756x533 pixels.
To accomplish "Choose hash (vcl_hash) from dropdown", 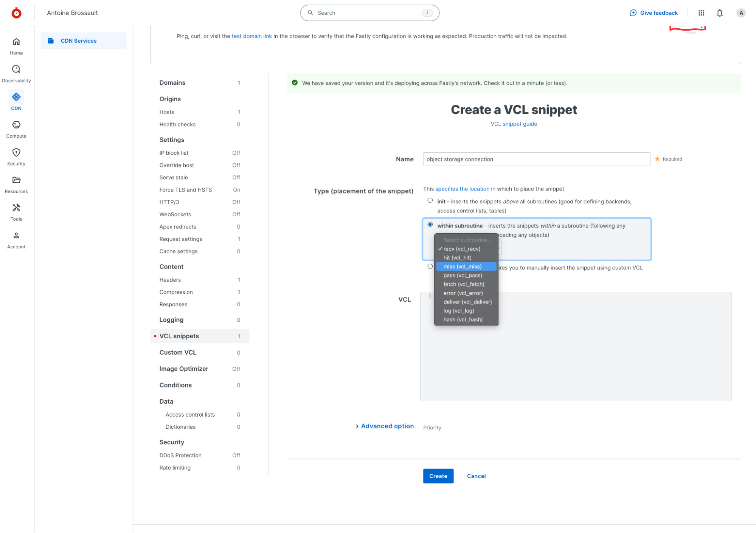I will [x=466, y=319].
